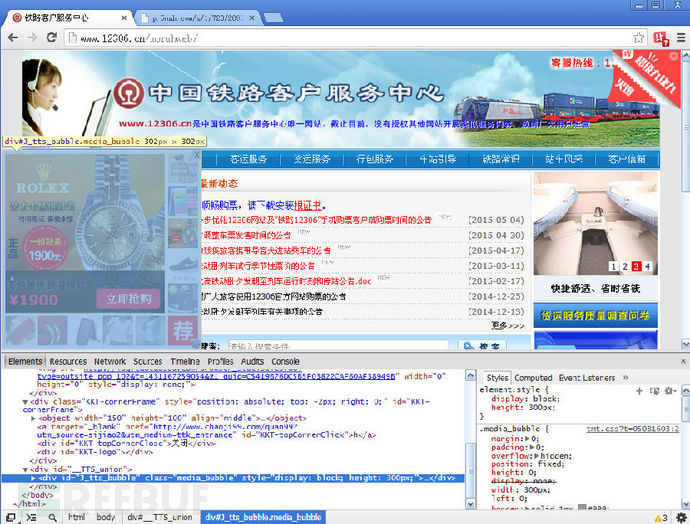Click the China Railway logo emblem
Image resolution: width=690 pixels, height=524 pixels.
point(128,93)
